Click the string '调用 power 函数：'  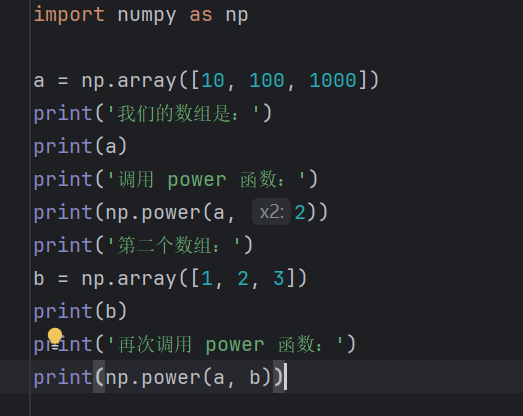tap(206, 179)
